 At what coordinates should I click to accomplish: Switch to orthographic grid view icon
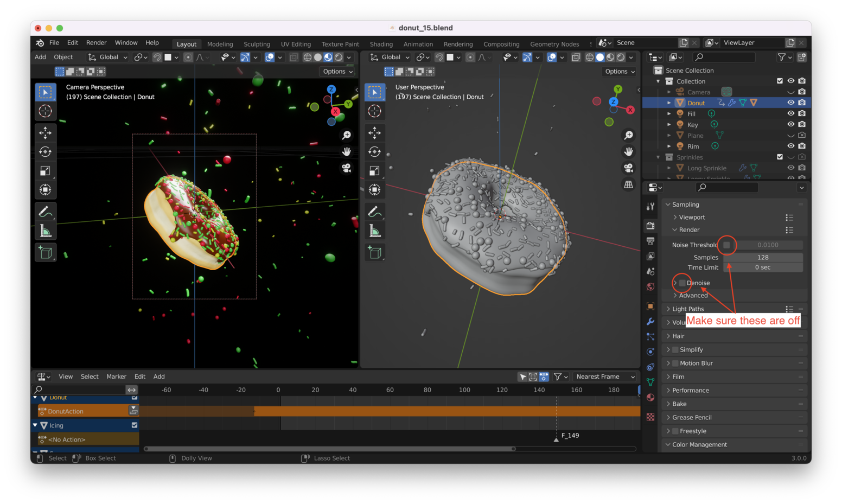pos(628,184)
